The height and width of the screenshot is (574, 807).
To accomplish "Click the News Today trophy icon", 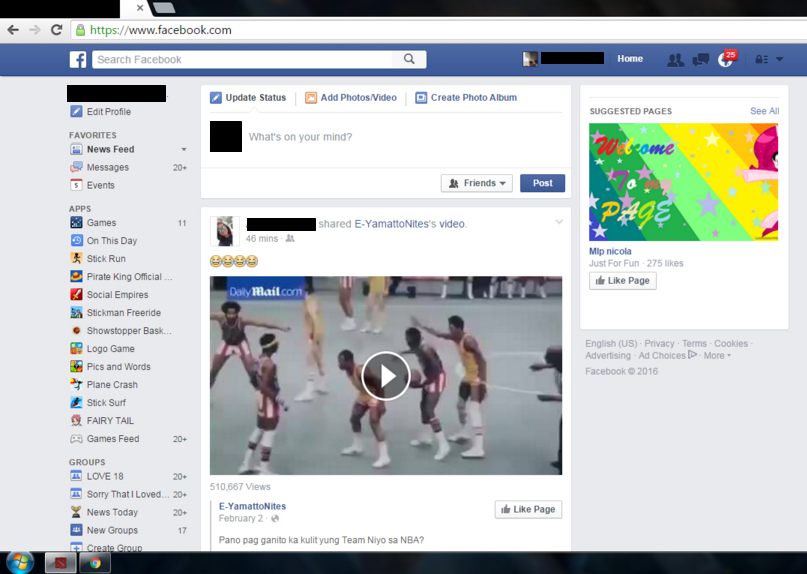I will pos(76,513).
